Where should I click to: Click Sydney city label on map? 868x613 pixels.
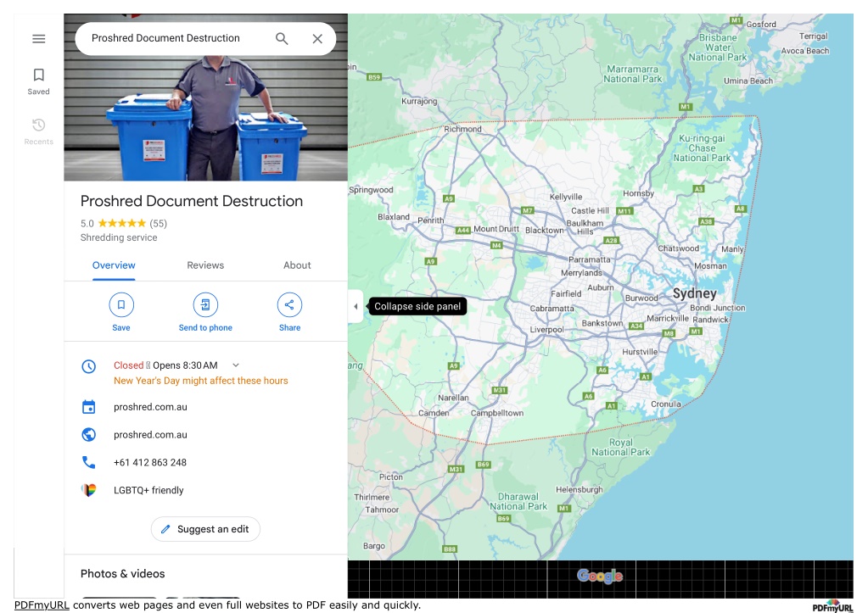695,293
